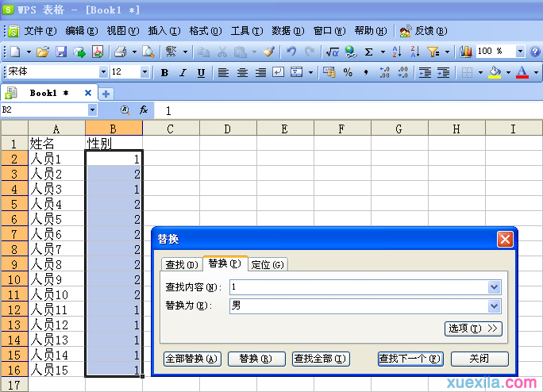The image size is (543, 392).
Task: Toggle Bold formatting
Action: pos(165,72)
